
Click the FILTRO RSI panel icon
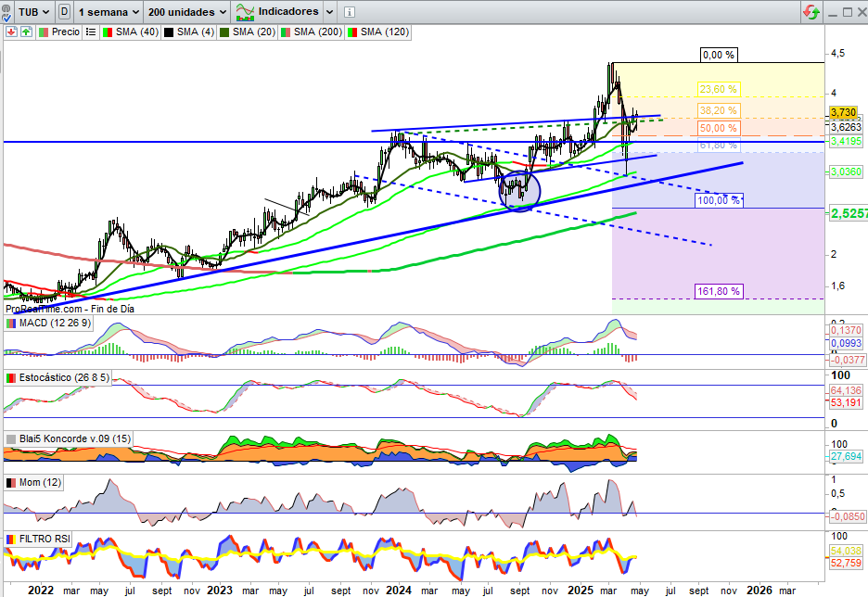click(x=11, y=539)
